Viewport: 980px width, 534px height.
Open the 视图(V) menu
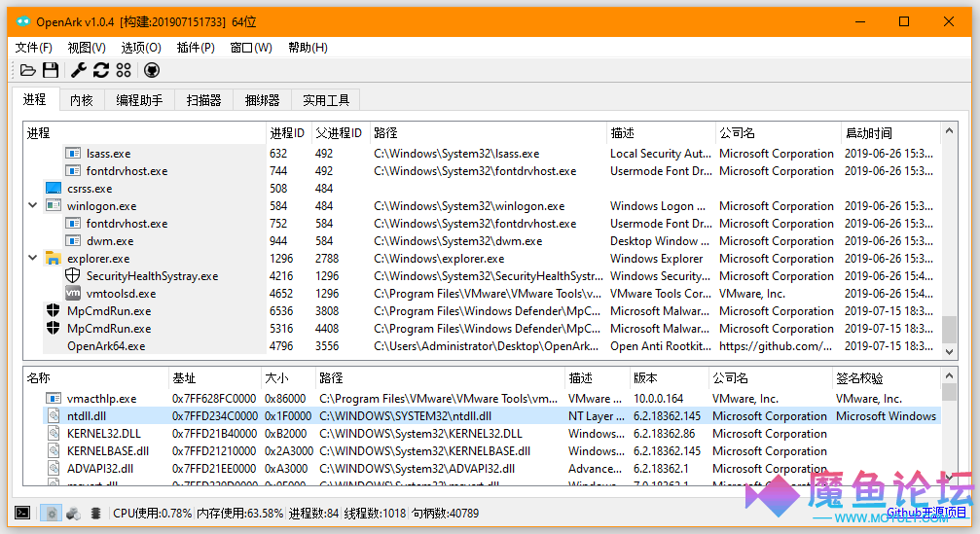(87, 48)
